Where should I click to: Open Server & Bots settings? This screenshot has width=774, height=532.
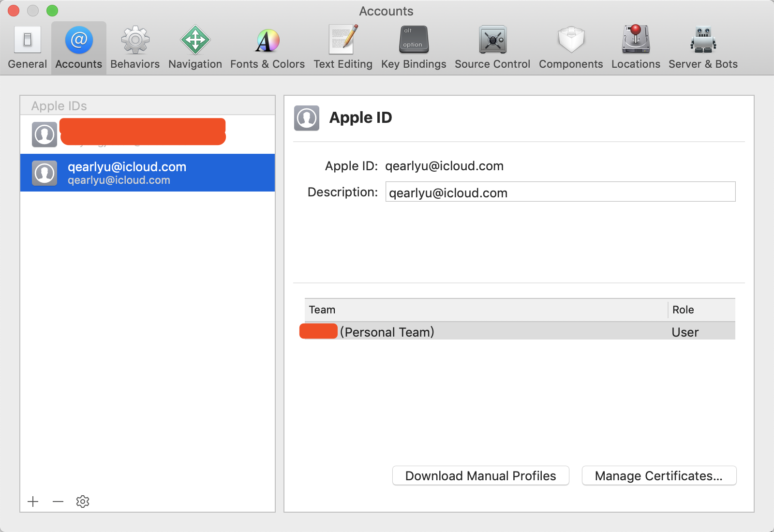[702, 46]
